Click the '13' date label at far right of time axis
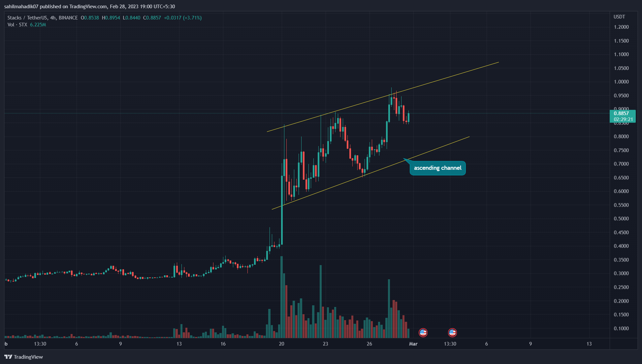This screenshot has height=364, width=642. (x=589, y=344)
